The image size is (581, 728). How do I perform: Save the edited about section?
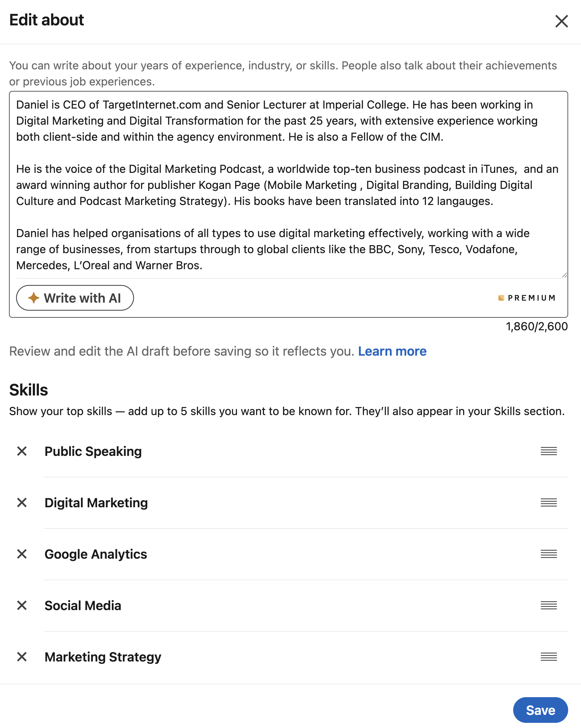(541, 710)
